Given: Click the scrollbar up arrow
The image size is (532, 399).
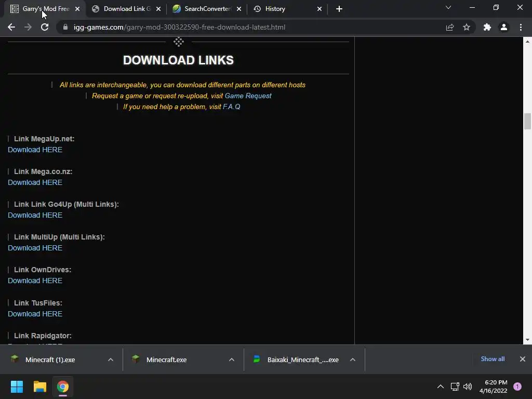Looking at the screenshot, I should (527, 42).
